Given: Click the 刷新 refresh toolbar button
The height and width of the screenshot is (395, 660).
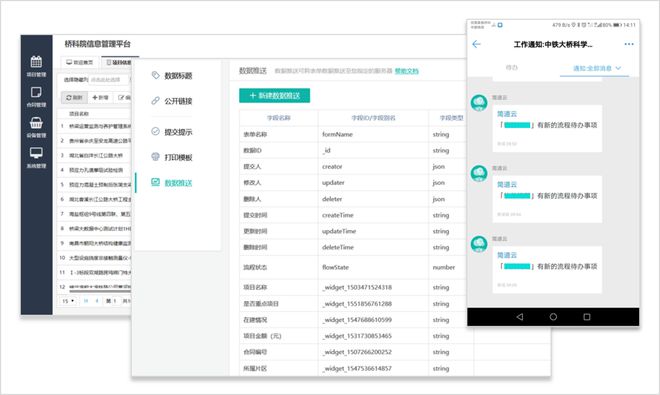Looking at the screenshot, I should (74, 97).
